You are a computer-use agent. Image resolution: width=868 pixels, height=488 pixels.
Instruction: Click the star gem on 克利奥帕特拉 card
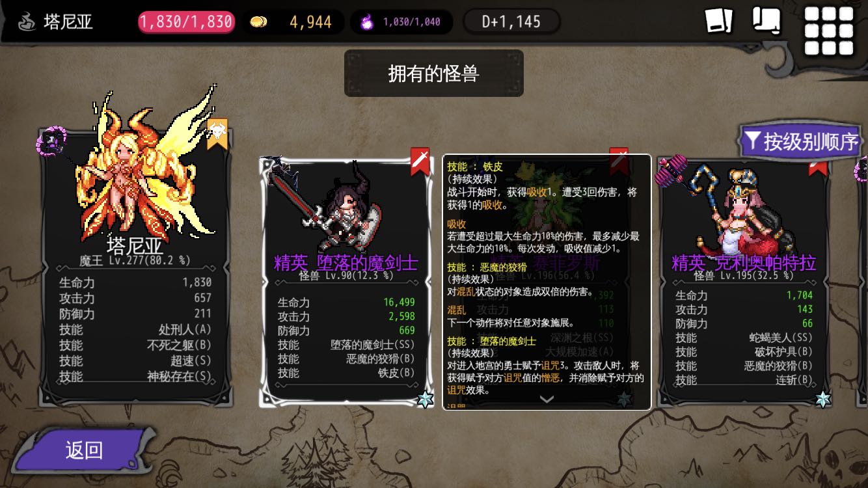point(823,399)
